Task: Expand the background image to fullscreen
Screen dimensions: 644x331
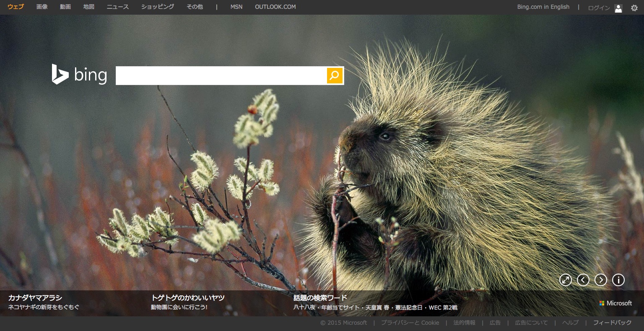Action: 566,280
